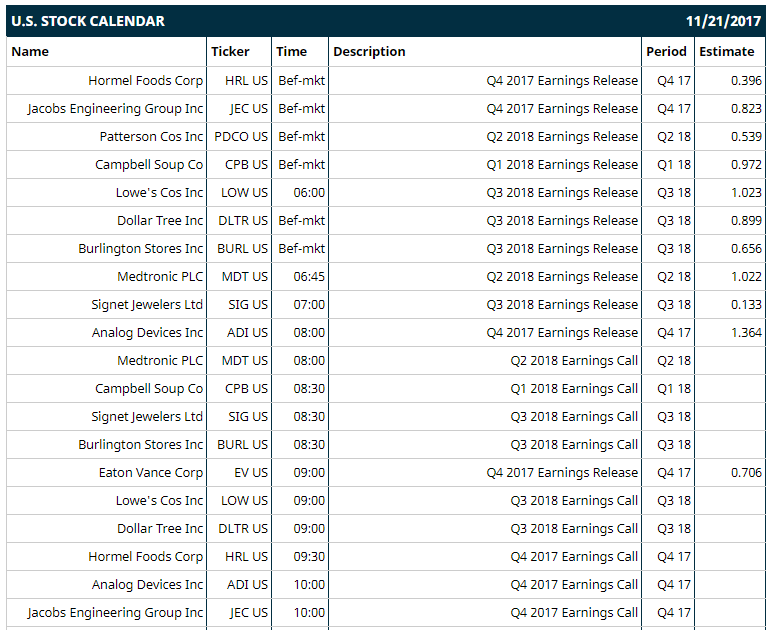Viewport: 774px width, 630px height.
Task: Click the estimate value 0.899
Action: pos(746,221)
